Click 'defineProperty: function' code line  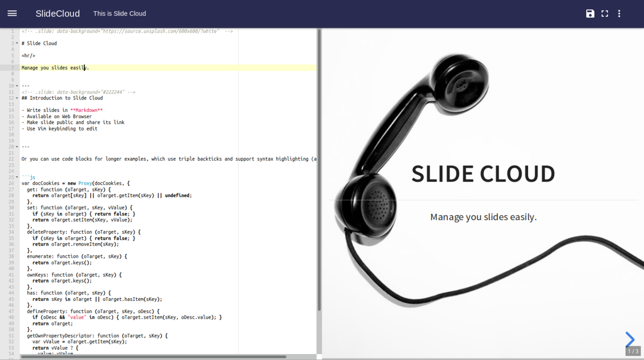coord(93,311)
